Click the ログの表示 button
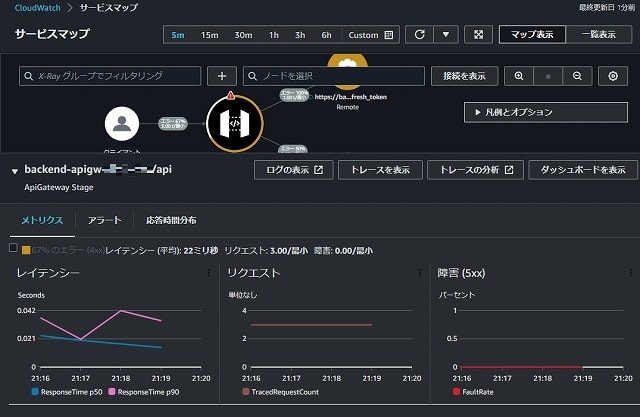 (x=294, y=170)
